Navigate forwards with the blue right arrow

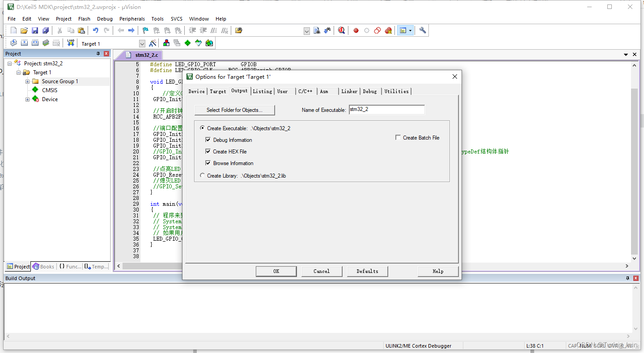pos(131,30)
